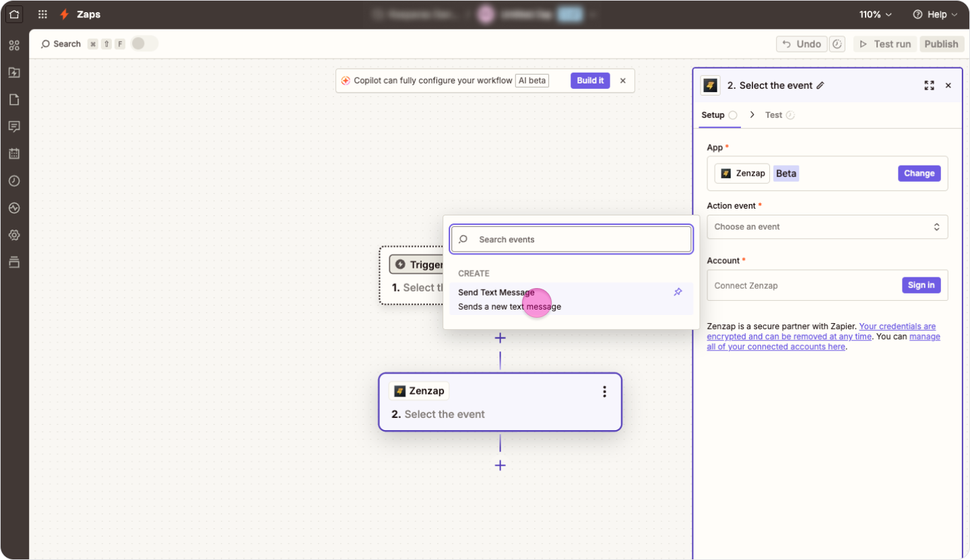
Task: Open the three-dot menu on Zenzap step
Action: point(604,392)
